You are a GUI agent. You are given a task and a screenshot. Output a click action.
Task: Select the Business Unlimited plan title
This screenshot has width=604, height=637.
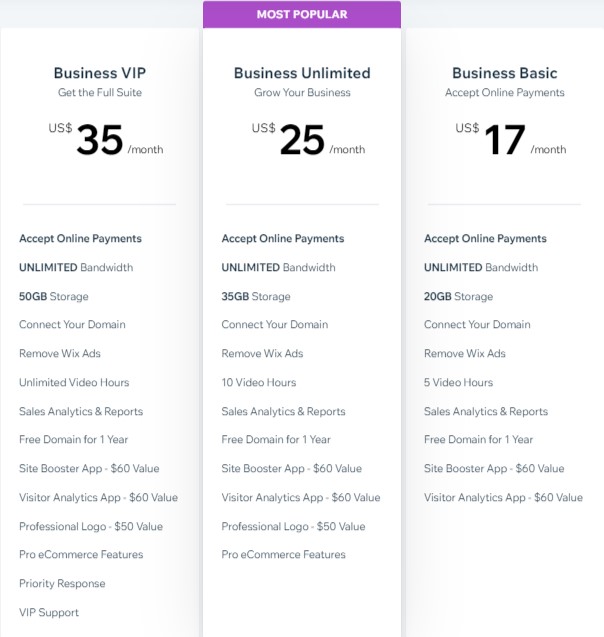click(302, 73)
